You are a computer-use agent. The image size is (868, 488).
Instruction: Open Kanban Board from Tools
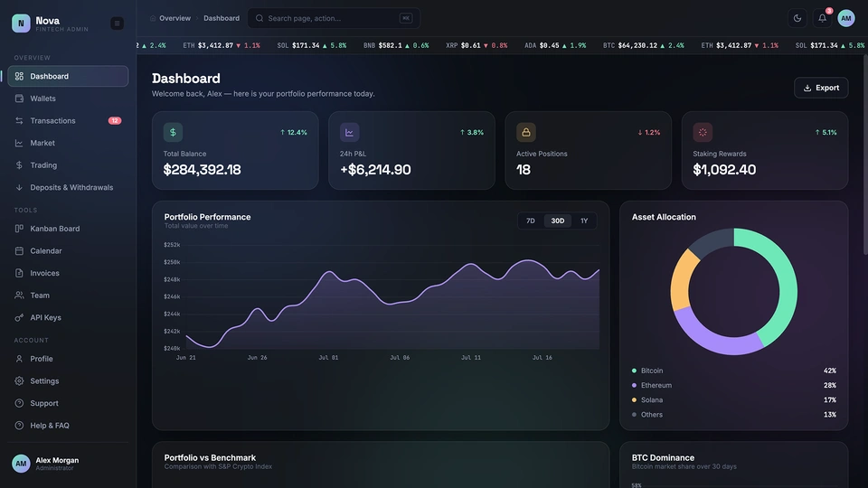point(68,229)
